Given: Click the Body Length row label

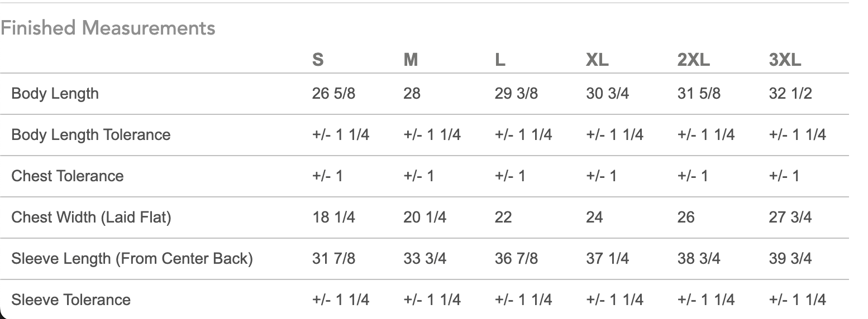Looking at the screenshot, I should 55,93.
